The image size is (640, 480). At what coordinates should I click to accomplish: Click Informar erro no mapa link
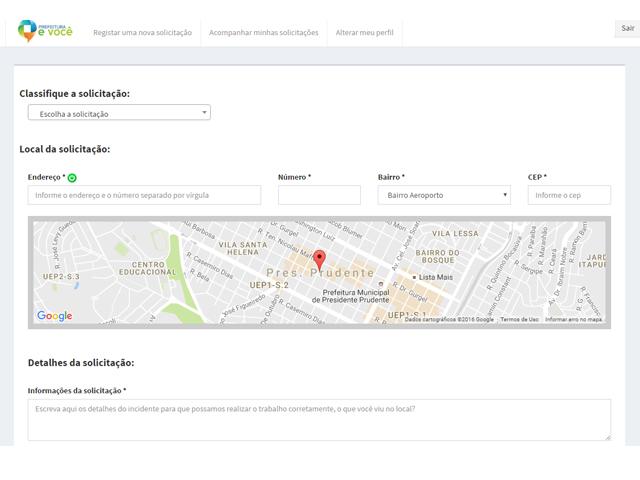(573, 320)
